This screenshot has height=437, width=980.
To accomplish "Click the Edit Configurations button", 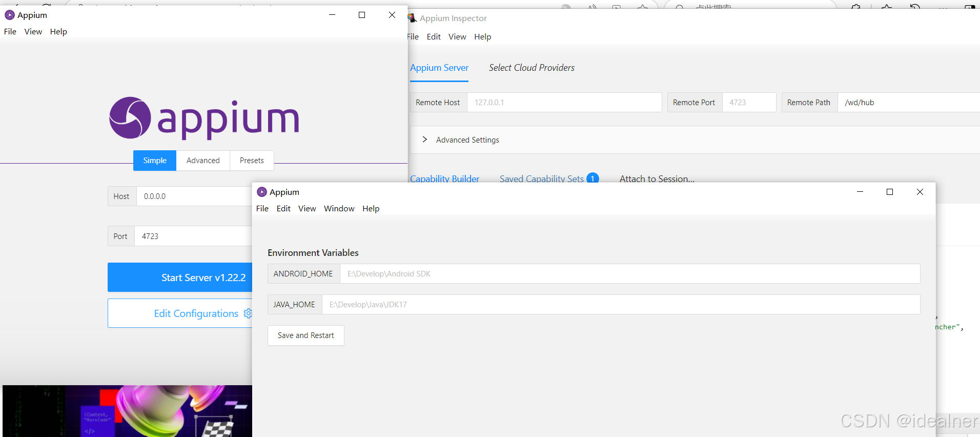I will 180,313.
